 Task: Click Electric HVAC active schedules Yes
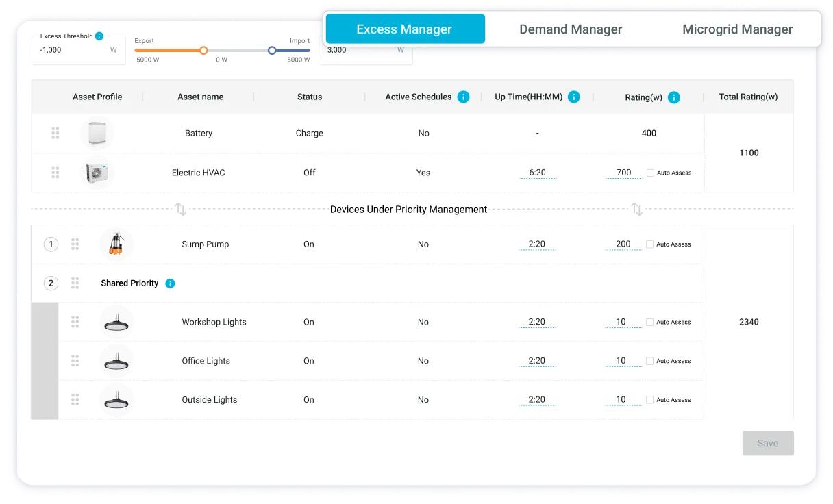point(423,173)
